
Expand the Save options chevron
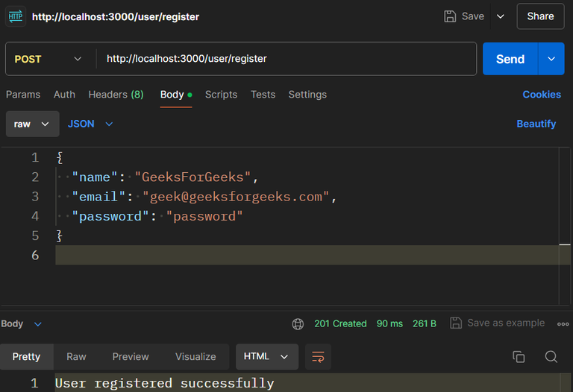(501, 16)
